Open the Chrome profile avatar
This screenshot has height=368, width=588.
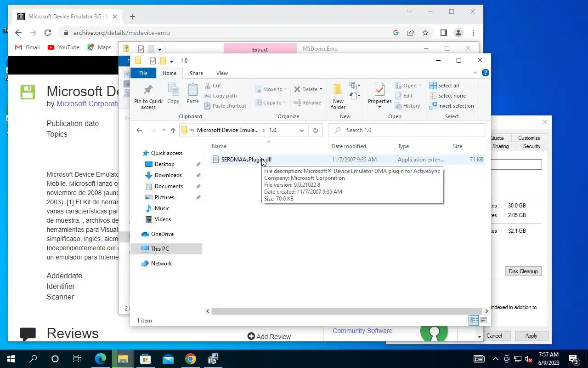pyautogui.click(x=458, y=33)
